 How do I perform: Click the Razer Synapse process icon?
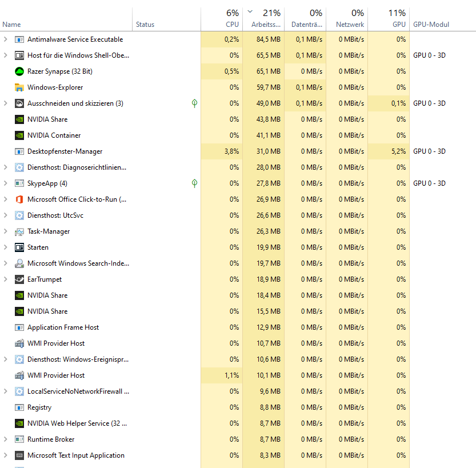point(19,71)
